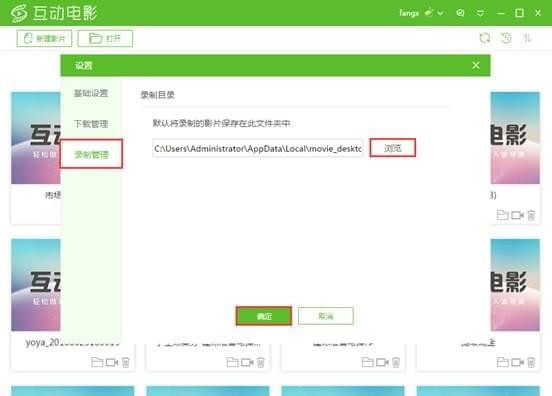Click video camera icon of yoya_20 card
This screenshot has height=396, width=552.
pos(112,362)
